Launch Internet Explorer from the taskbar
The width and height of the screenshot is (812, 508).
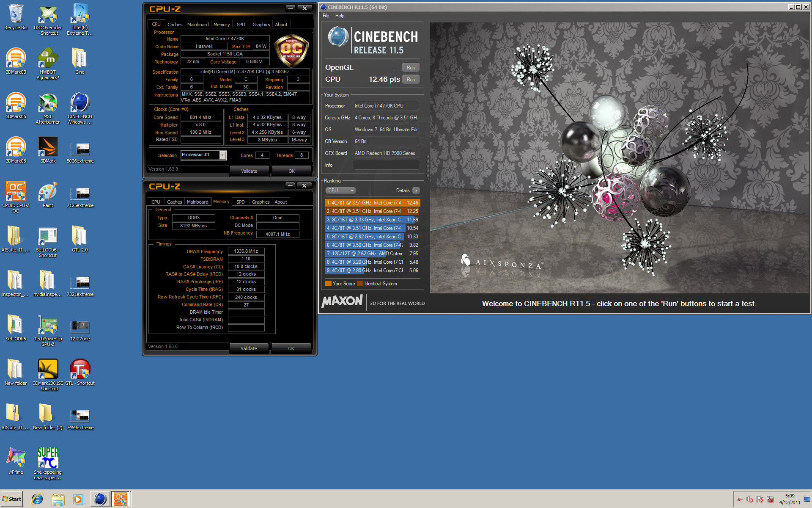[37, 499]
